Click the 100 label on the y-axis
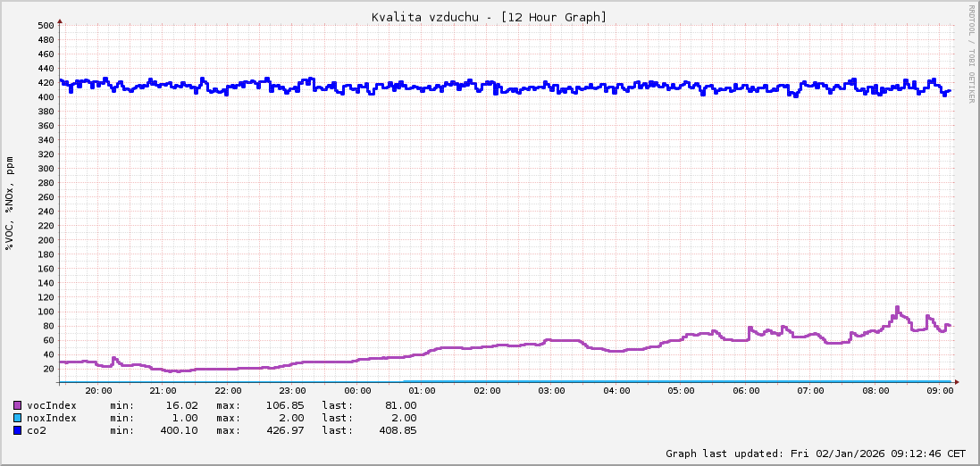 click(46, 312)
